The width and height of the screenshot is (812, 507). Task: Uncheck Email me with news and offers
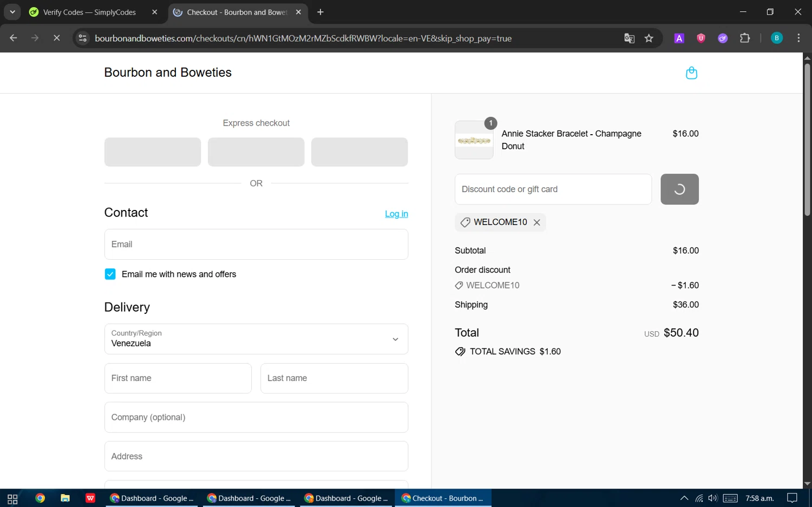[x=110, y=274]
